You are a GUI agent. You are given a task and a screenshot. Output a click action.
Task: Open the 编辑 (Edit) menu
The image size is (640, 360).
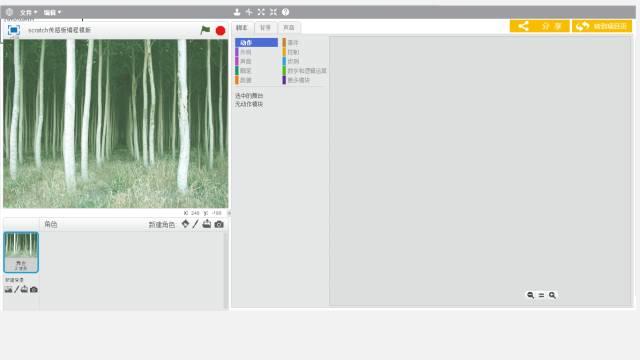point(52,13)
